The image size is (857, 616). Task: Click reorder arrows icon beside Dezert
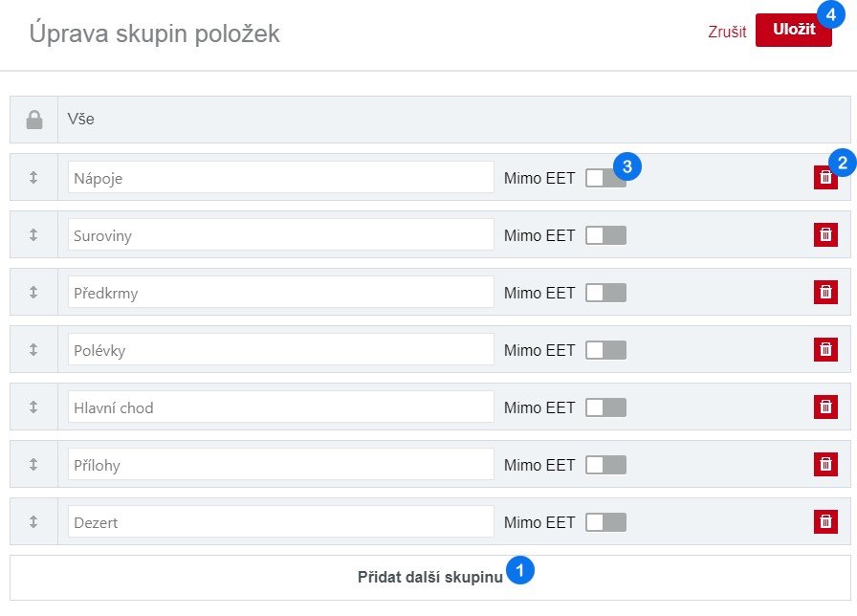click(33, 522)
